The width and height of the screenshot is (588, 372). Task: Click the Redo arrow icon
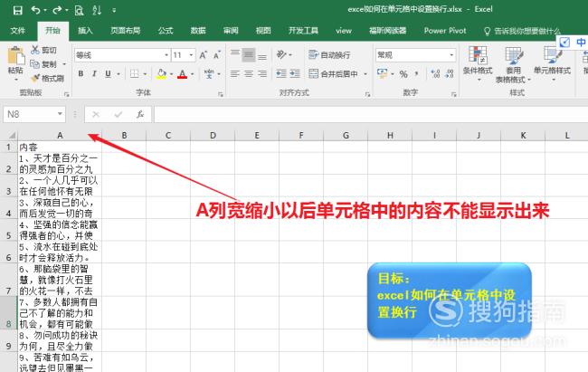pyautogui.click(x=57, y=10)
